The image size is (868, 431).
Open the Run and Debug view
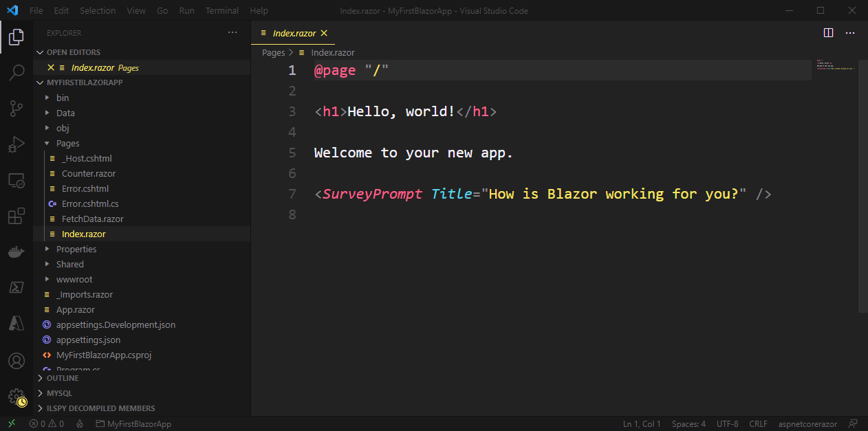(17, 144)
